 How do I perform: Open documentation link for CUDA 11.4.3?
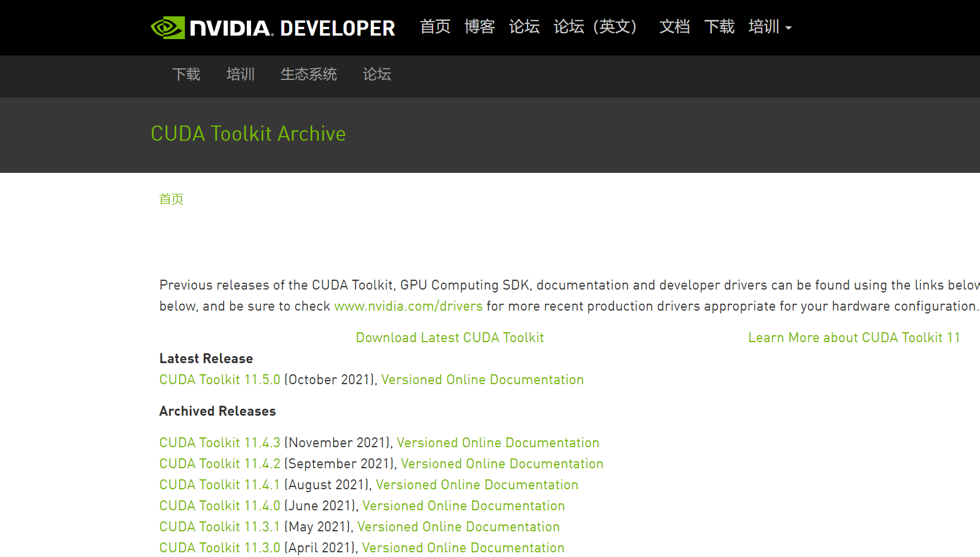coord(498,443)
